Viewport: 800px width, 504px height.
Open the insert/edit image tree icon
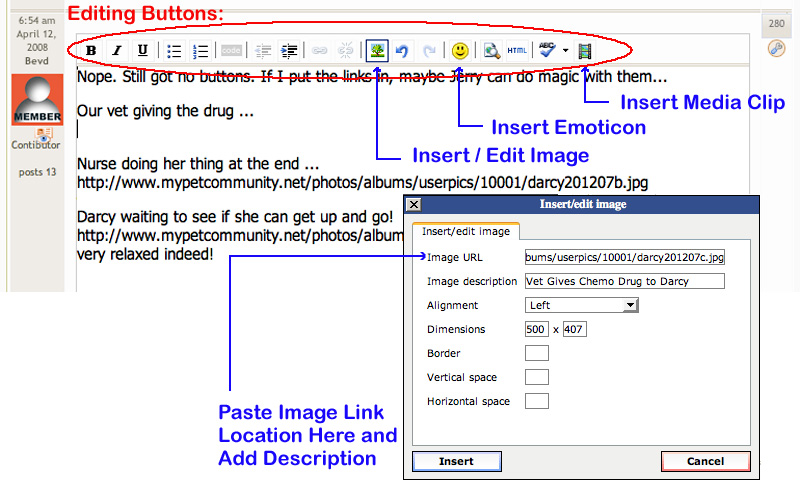(377, 51)
